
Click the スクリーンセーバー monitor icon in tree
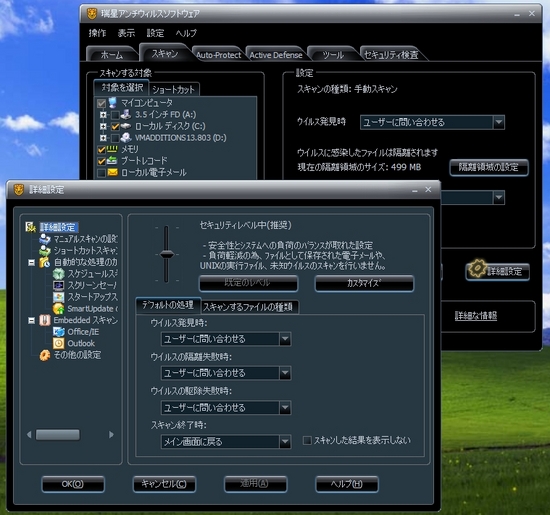pyautogui.click(x=59, y=285)
